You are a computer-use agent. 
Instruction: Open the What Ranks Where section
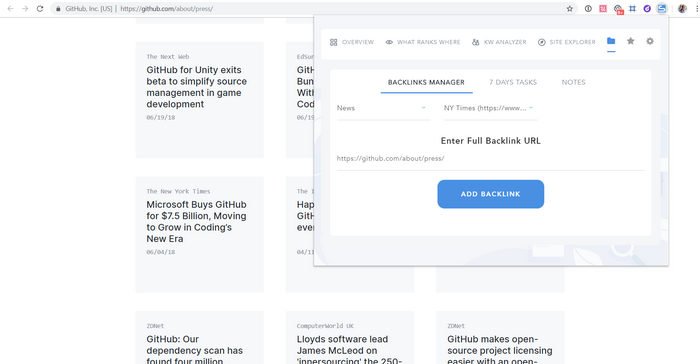pos(423,42)
